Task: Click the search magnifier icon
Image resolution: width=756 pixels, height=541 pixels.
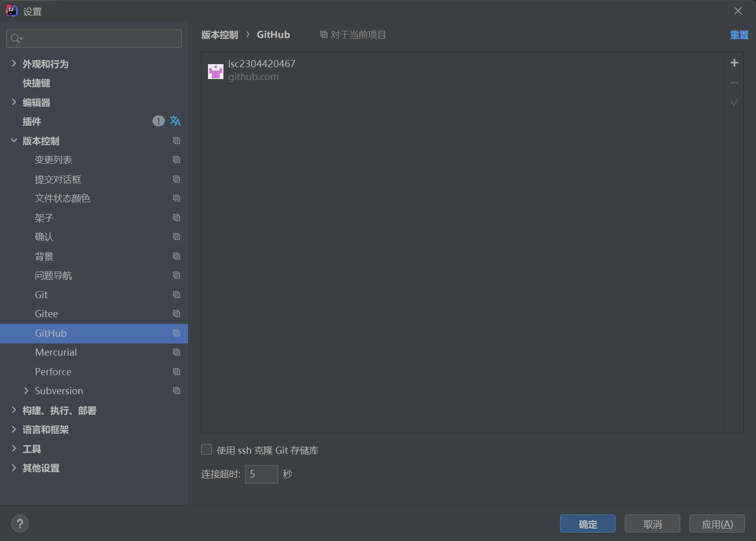Action: pyautogui.click(x=16, y=38)
